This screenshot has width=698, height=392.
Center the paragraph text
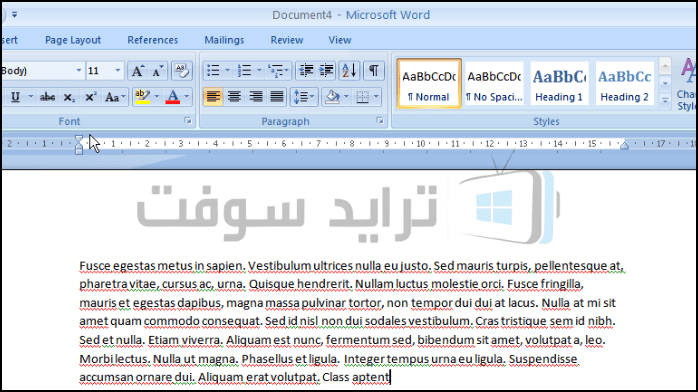tap(234, 97)
